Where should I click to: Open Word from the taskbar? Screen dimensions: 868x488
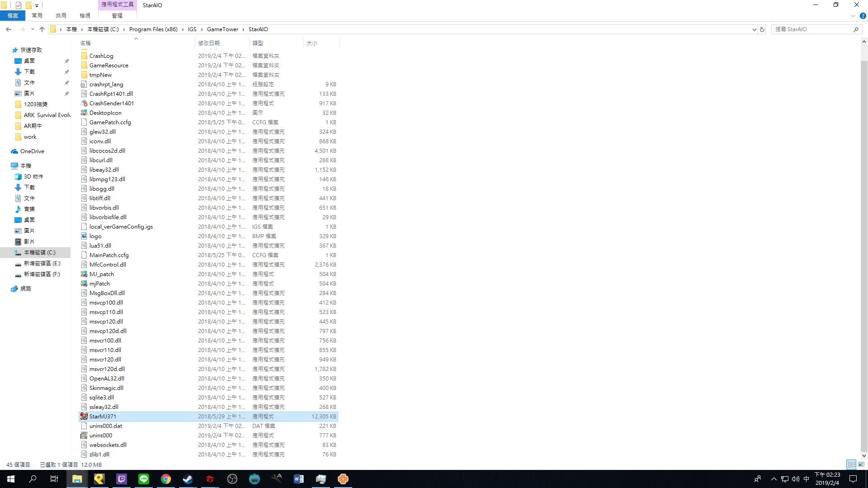[299, 479]
